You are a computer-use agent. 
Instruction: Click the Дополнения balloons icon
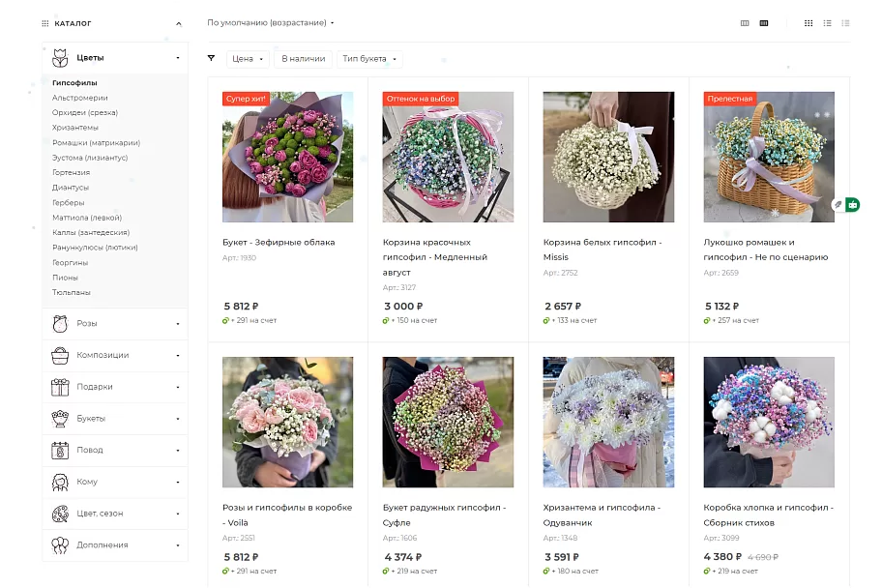[x=60, y=545]
